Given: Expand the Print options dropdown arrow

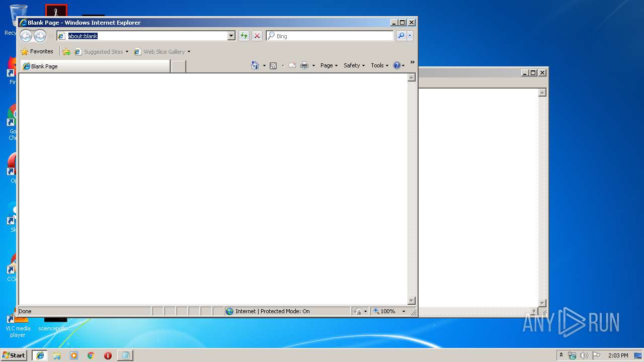Looking at the screenshot, I should (313, 65).
